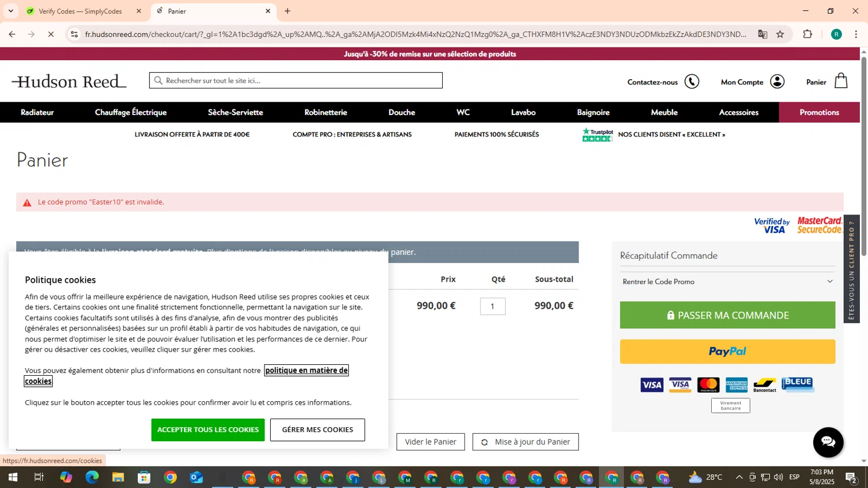Open the live chat bubble

point(828,442)
